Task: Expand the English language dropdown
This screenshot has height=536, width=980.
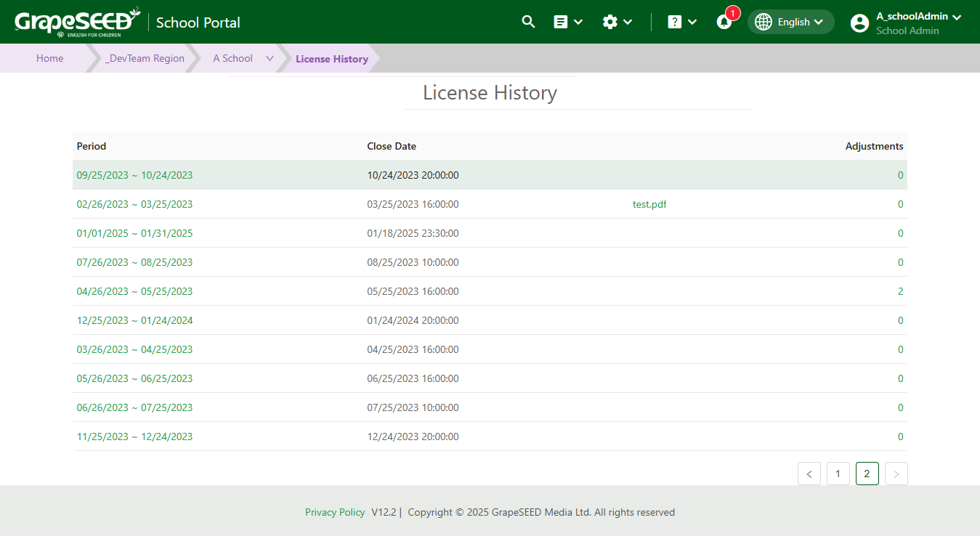Action: coord(791,22)
